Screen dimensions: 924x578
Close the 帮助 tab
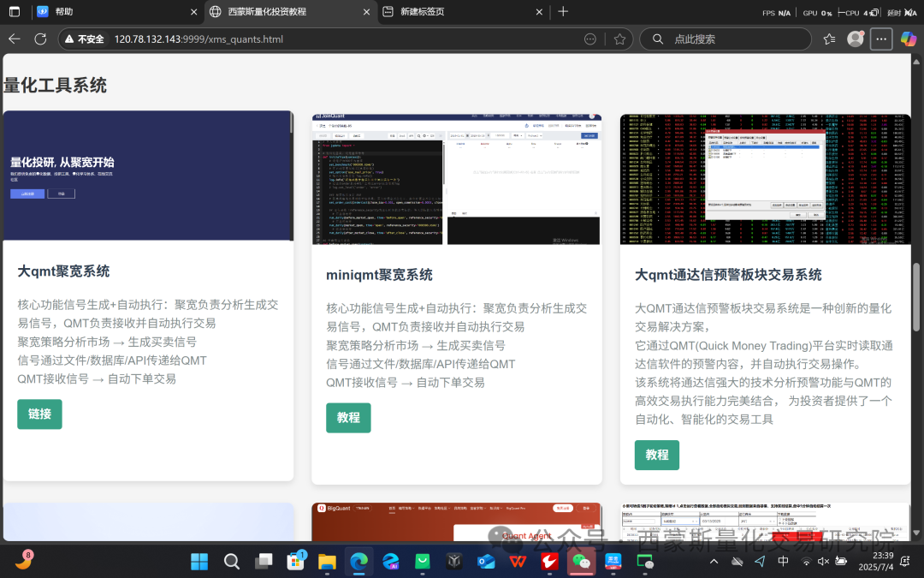(x=193, y=12)
